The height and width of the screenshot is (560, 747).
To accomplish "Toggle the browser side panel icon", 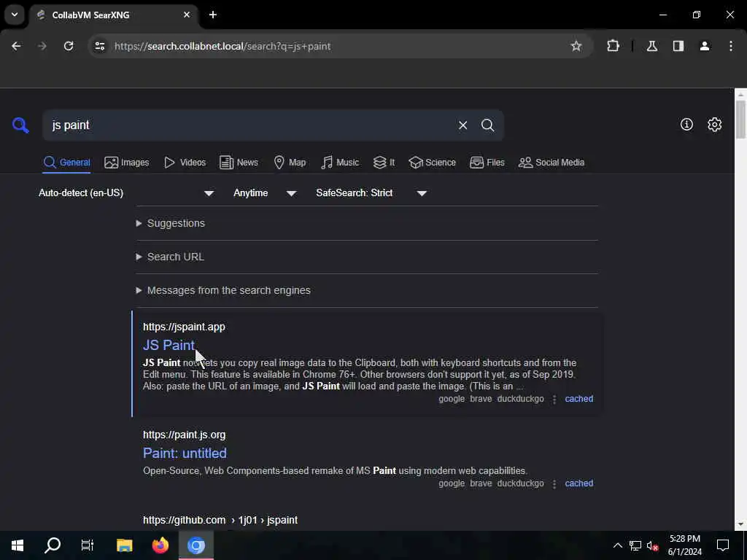I will (x=678, y=46).
